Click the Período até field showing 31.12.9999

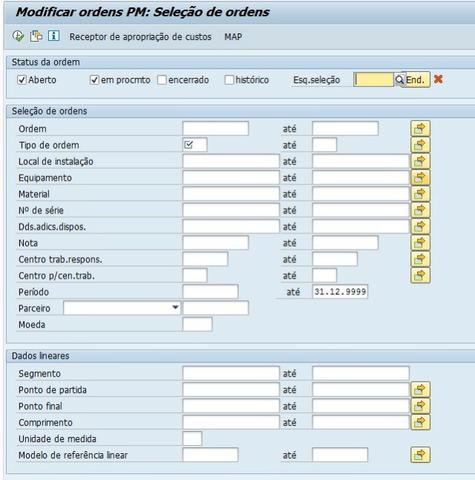(340, 292)
